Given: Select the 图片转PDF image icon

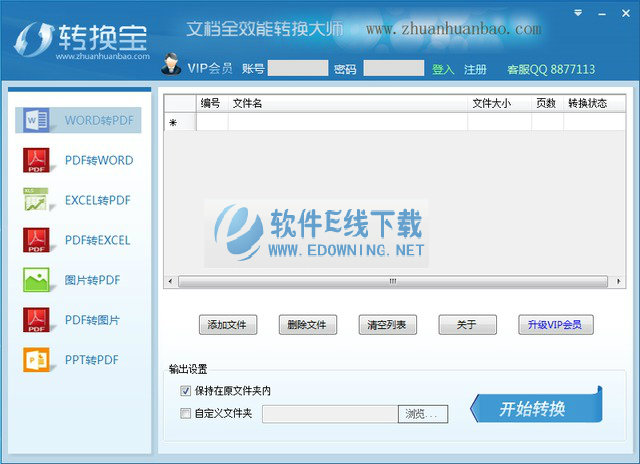Looking at the screenshot, I should [37, 280].
